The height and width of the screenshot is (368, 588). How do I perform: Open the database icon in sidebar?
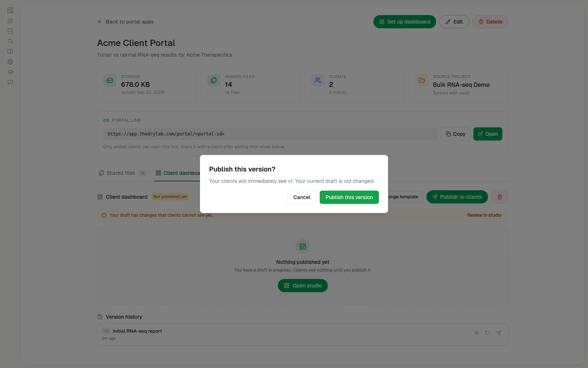pyautogui.click(x=10, y=31)
